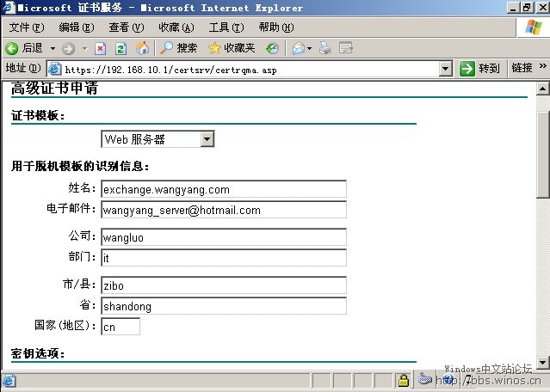Click the 电子邮件 (email) input field
This screenshot has width=550, height=392.
224,210
